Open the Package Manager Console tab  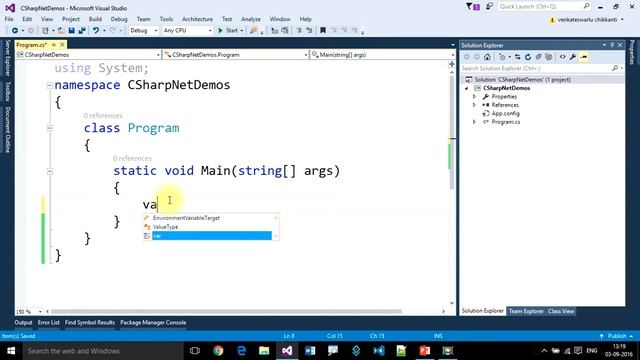pos(153,323)
